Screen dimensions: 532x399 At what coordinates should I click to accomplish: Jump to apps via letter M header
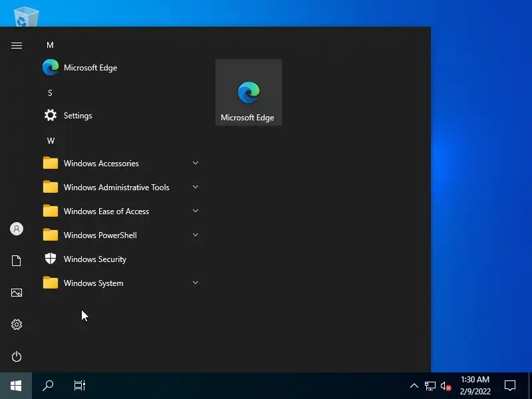(50, 45)
